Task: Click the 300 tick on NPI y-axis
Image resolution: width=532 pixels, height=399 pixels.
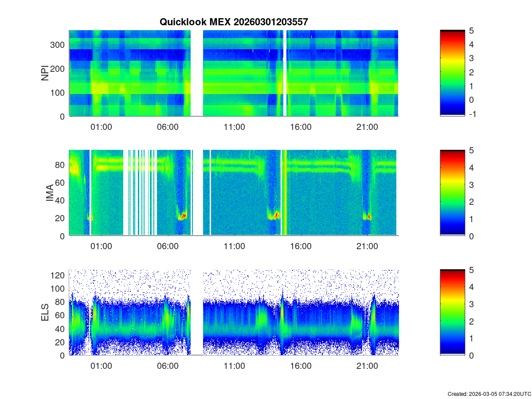Action: [x=59, y=45]
